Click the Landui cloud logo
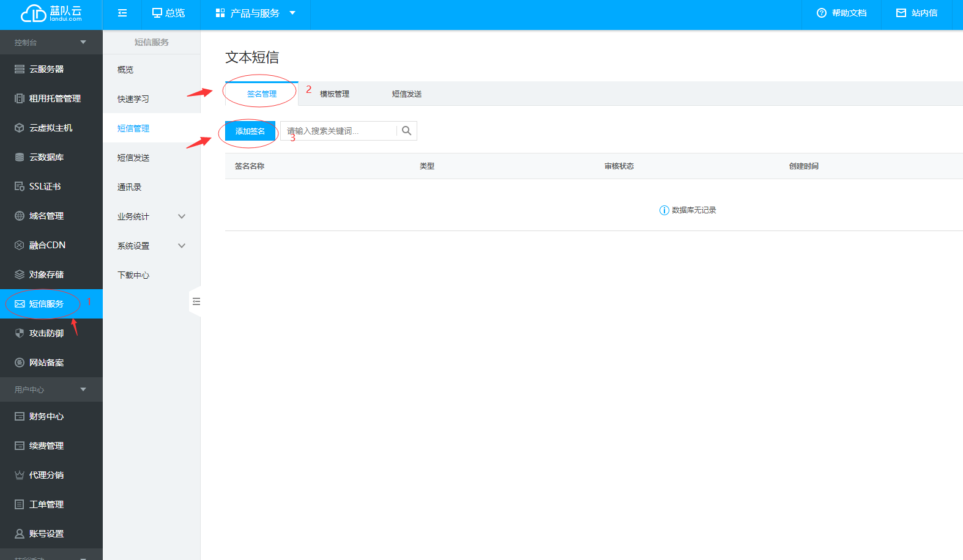Image resolution: width=963 pixels, height=560 pixels. (x=51, y=13)
